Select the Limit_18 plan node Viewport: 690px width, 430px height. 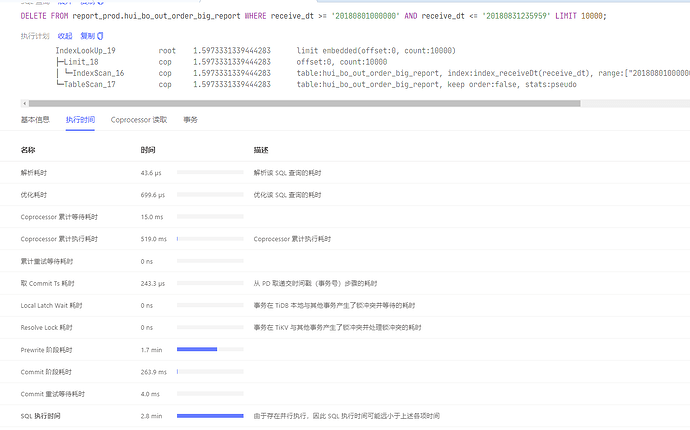tap(81, 62)
